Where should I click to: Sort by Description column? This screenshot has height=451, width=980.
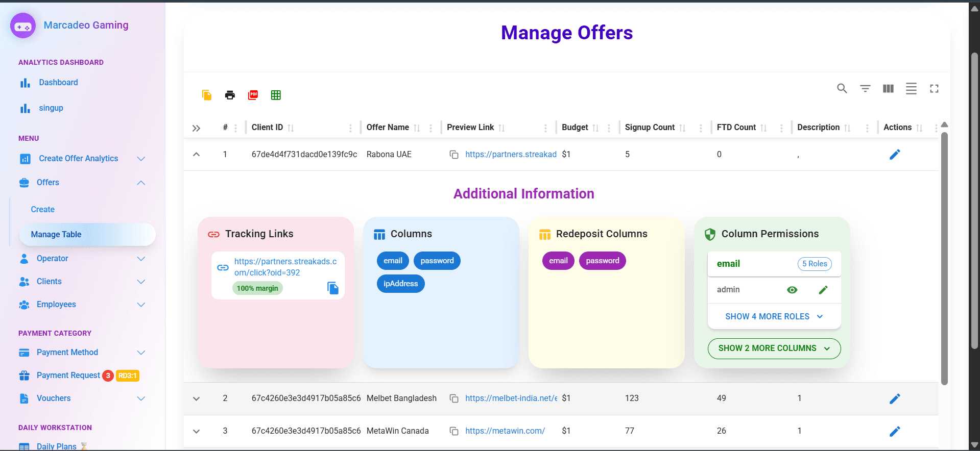[x=847, y=128]
